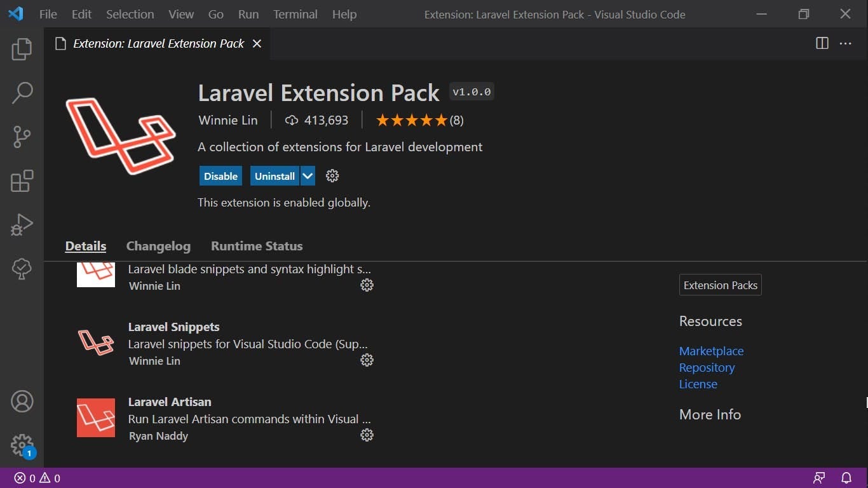868x488 pixels.
Task: Open the Explorer view in activity bar
Action: (x=22, y=49)
